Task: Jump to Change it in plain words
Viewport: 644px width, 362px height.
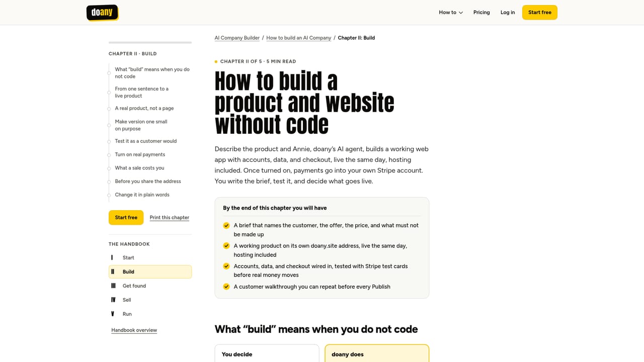Action: point(142,195)
